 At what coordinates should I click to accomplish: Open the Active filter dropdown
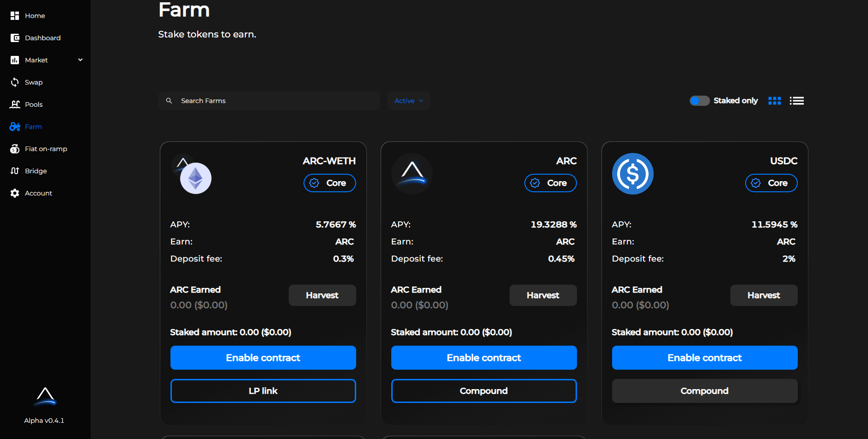[408, 101]
